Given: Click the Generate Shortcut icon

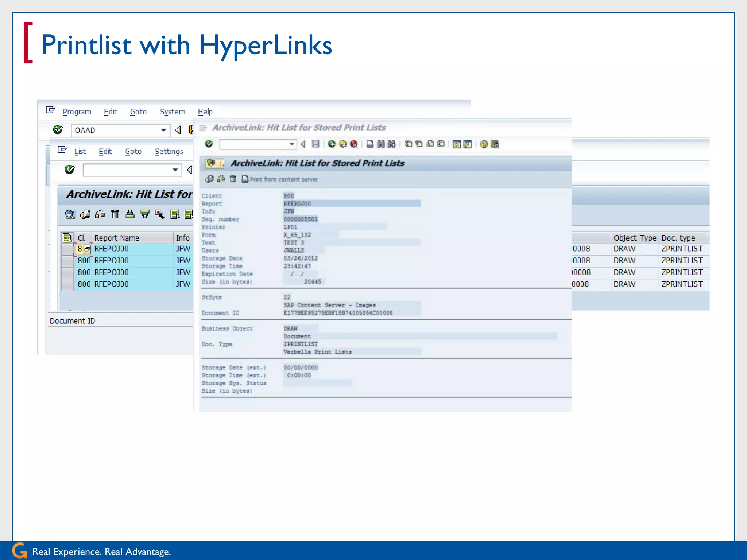Looking at the screenshot, I should (467, 144).
